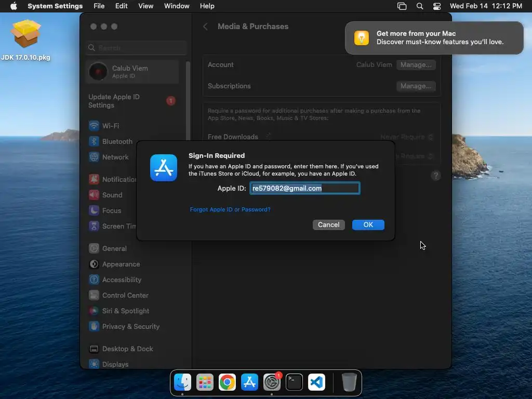Focus the Apple ID email field
This screenshot has height=399, width=532.
(x=304, y=188)
